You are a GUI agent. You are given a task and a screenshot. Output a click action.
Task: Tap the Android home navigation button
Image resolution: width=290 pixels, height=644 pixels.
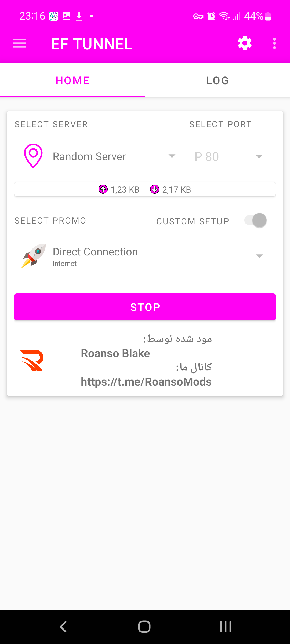click(x=144, y=627)
